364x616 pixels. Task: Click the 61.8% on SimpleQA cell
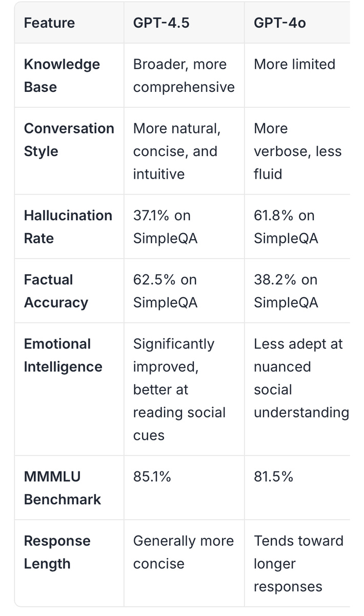click(286, 226)
